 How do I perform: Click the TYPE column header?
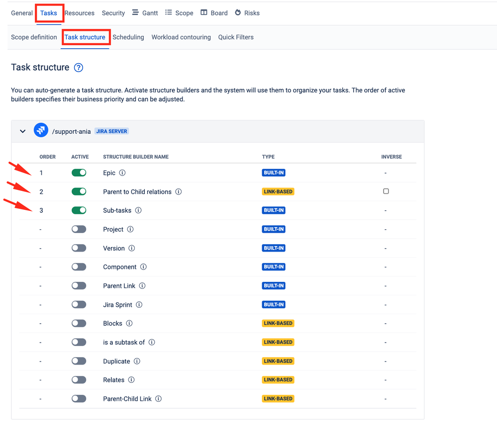tap(268, 157)
